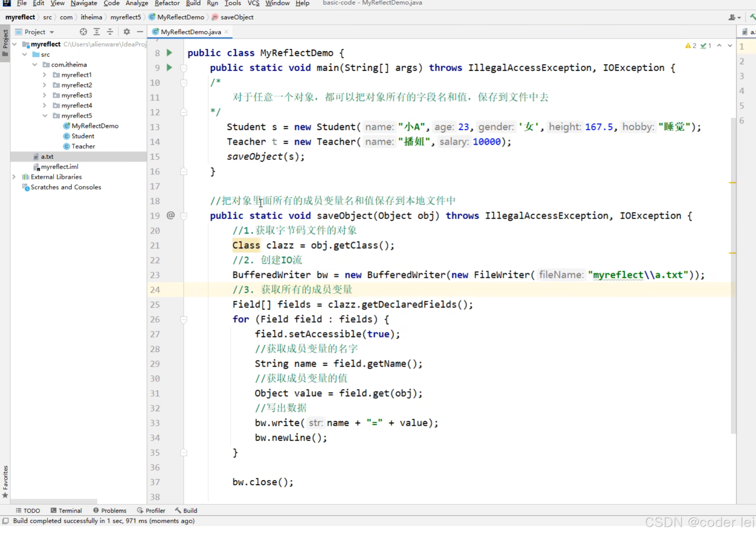The height and width of the screenshot is (535, 756).
Task: Click the locate/select opened file target icon
Action: coord(83,32)
